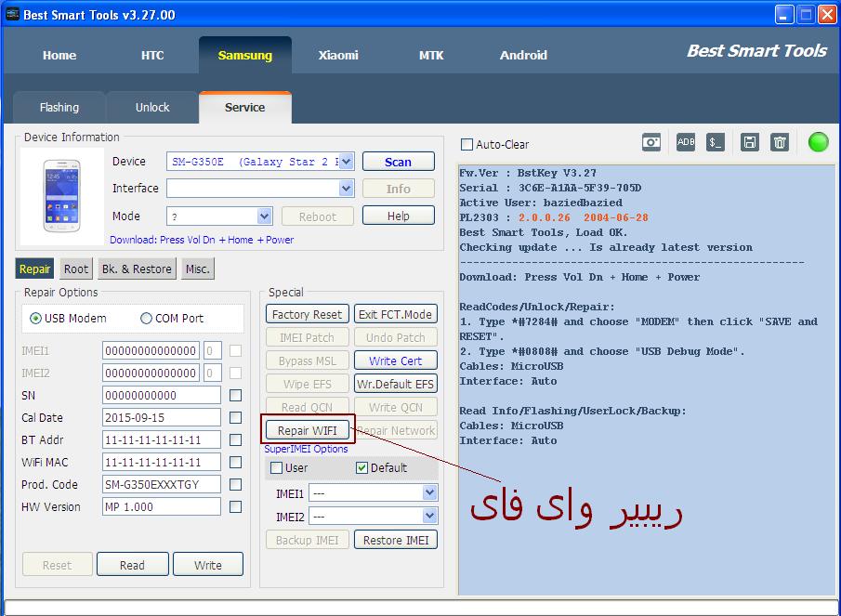Viewport: 841px width, 616px height.
Task: Switch to the Android tab
Action: coord(523,55)
